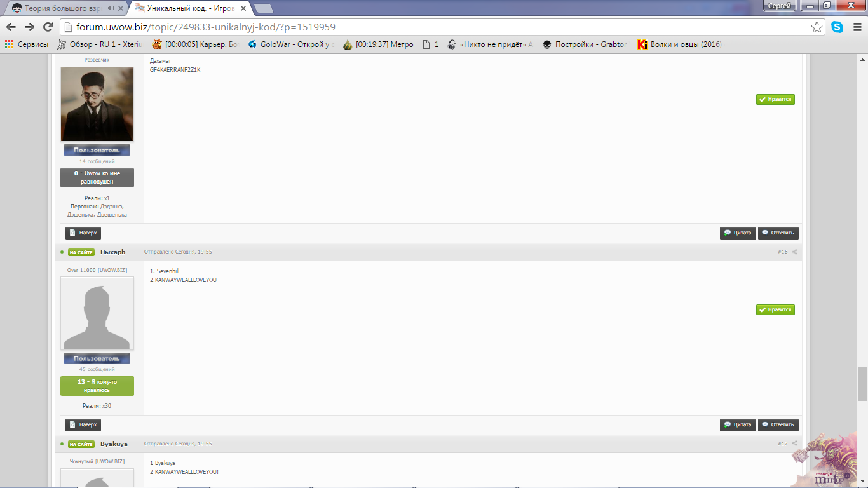Viewport: 868px width, 488px height.
Task: Click reputation badge 0 - Uwow ко мне равнодушен
Action: [97, 177]
